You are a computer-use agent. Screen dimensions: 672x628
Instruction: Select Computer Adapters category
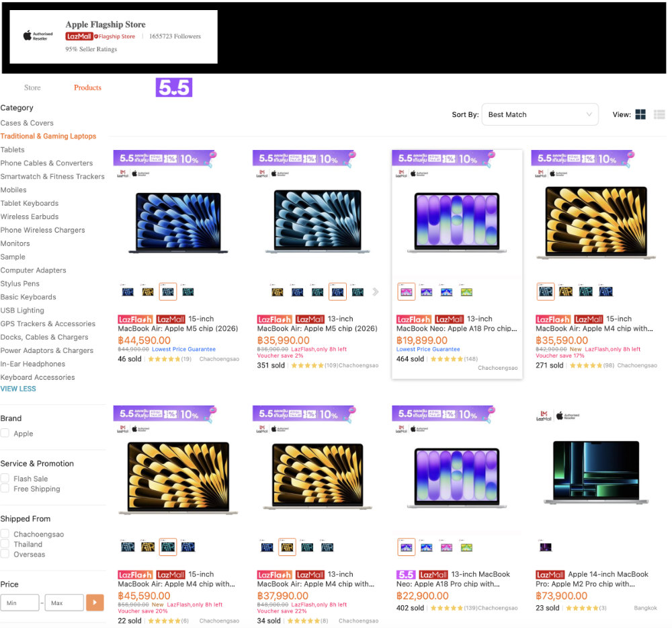click(x=34, y=270)
